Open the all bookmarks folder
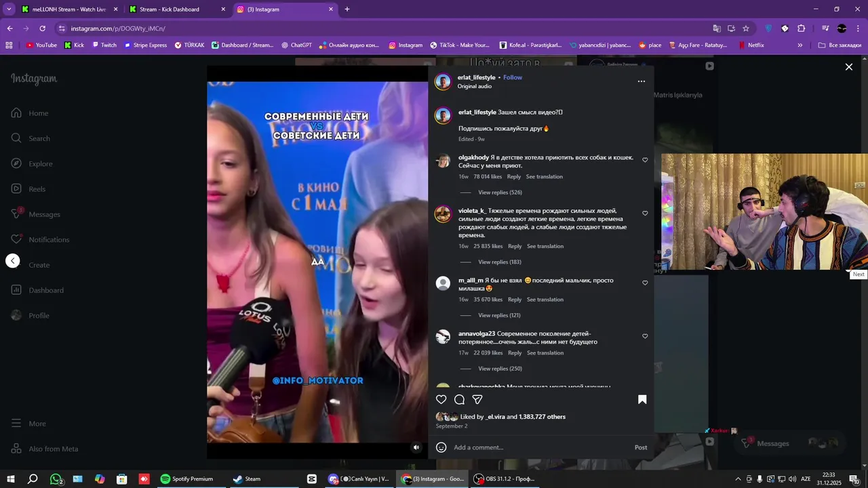Image resolution: width=868 pixels, height=488 pixels. 840,45
